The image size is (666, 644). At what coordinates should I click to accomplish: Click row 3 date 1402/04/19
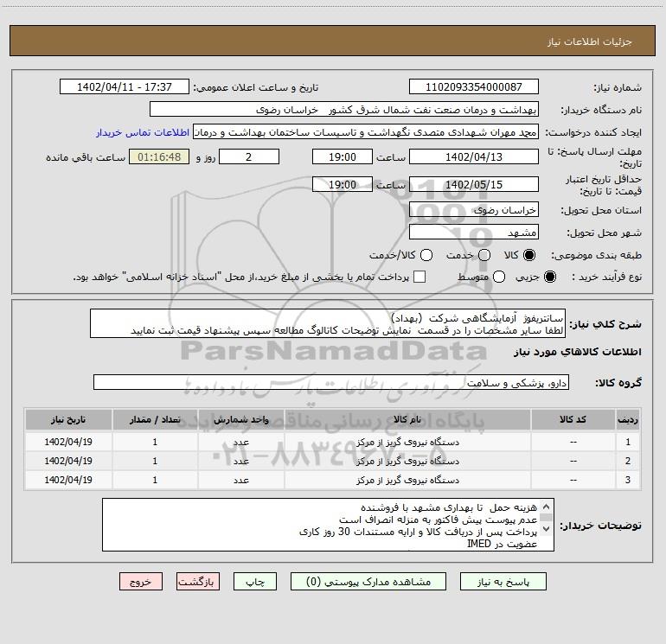pos(68,480)
